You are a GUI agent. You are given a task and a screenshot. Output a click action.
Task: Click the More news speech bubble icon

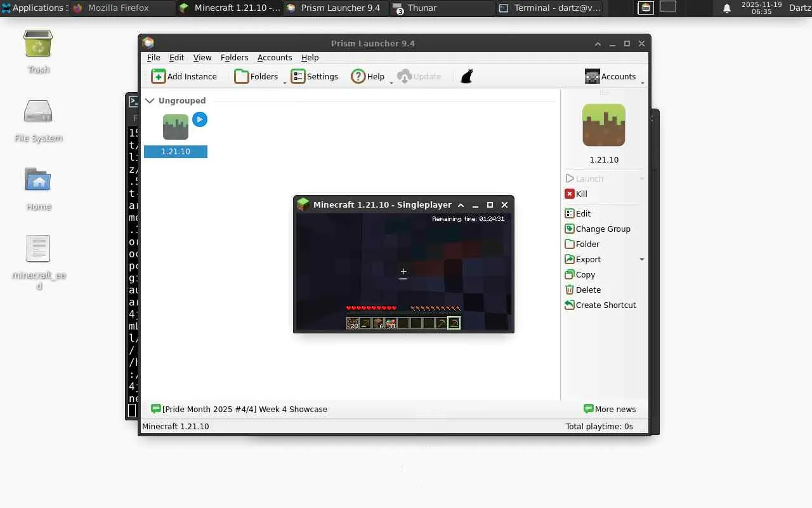click(588, 409)
